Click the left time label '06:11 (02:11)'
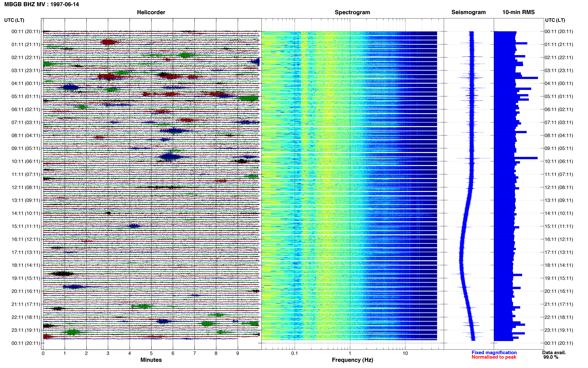The width and height of the screenshot is (588, 368). coord(26,109)
